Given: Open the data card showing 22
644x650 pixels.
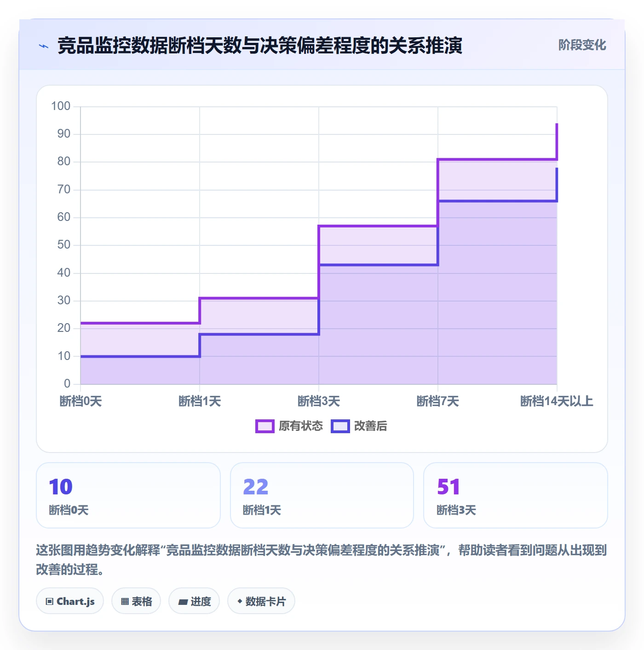Looking at the screenshot, I should click(322, 495).
